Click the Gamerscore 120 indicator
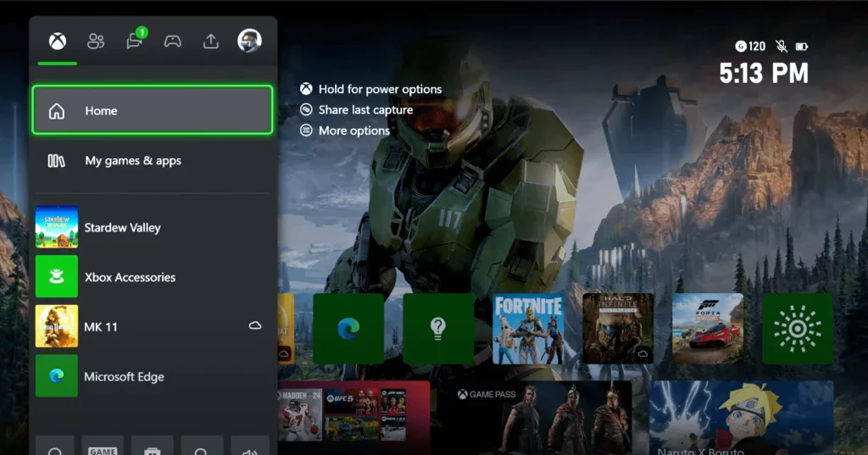Image resolution: width=868 pixels, height=455 pixels. [750, 47]
